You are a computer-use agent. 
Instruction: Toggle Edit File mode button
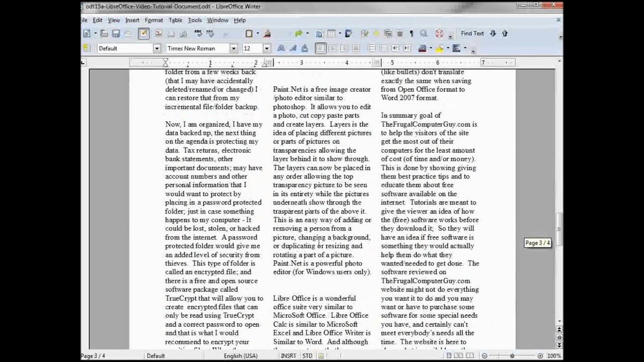tap(143, 34)
